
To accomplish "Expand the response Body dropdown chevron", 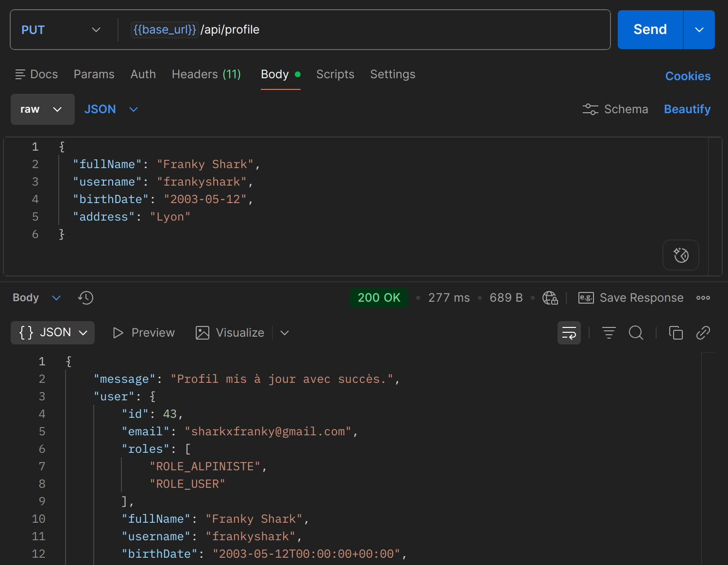I will click(x=56, y=298).
